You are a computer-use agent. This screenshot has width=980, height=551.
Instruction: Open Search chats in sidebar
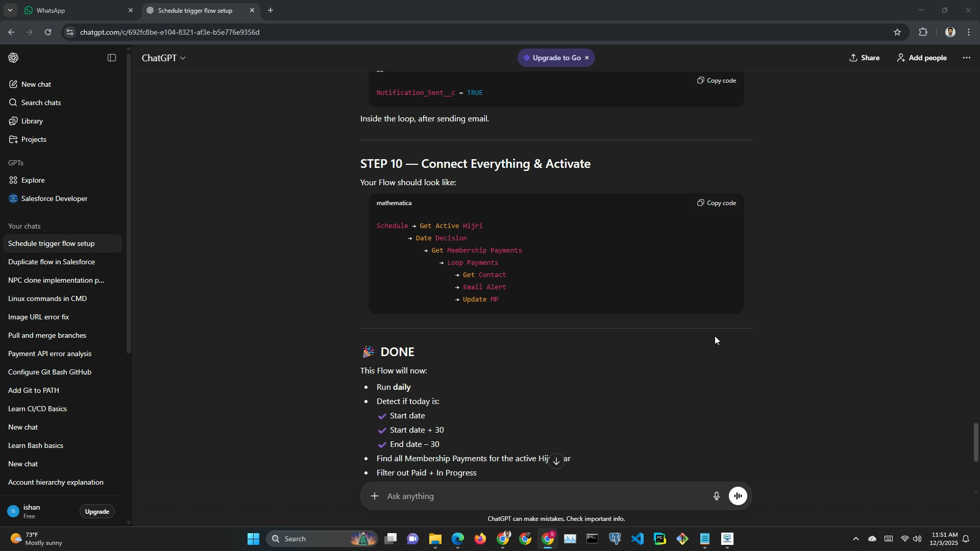tap(41, 103)
